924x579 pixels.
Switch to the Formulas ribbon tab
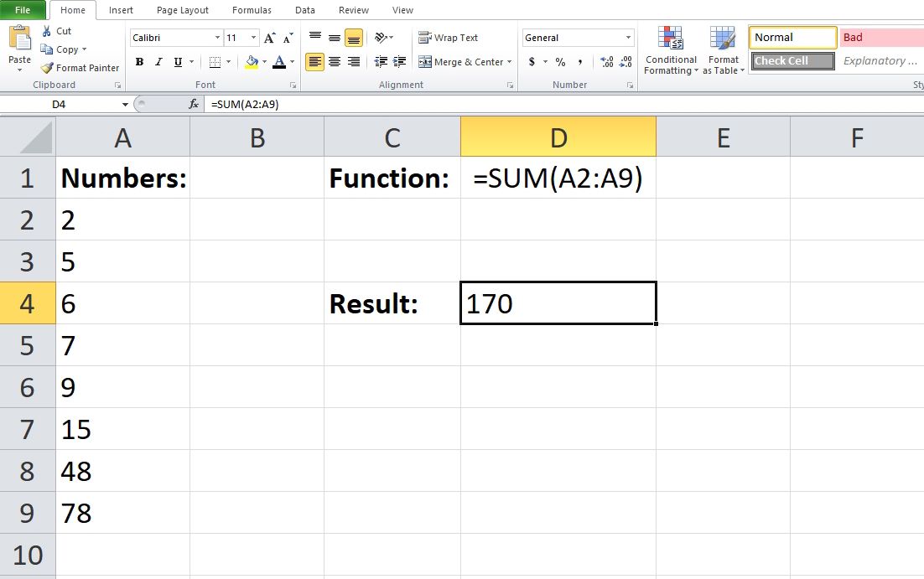pyautogui.click(x=251, y=10)
